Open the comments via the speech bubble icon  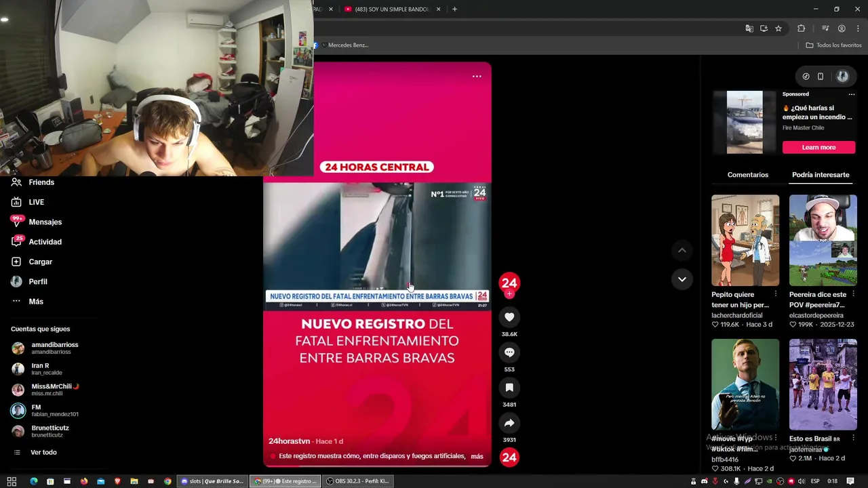point(509,352)
